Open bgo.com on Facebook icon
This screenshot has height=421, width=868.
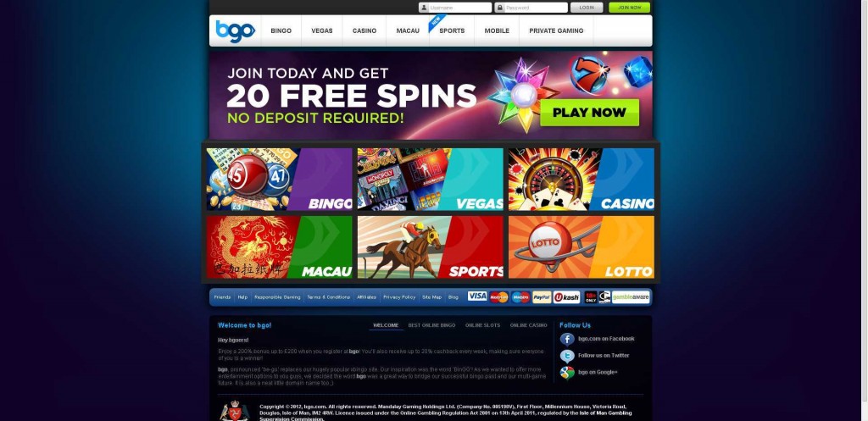[x=567, y=339]
